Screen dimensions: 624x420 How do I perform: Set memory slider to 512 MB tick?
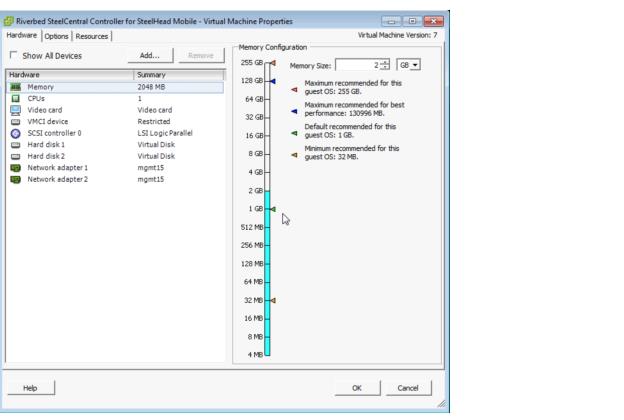click(267, 227)
